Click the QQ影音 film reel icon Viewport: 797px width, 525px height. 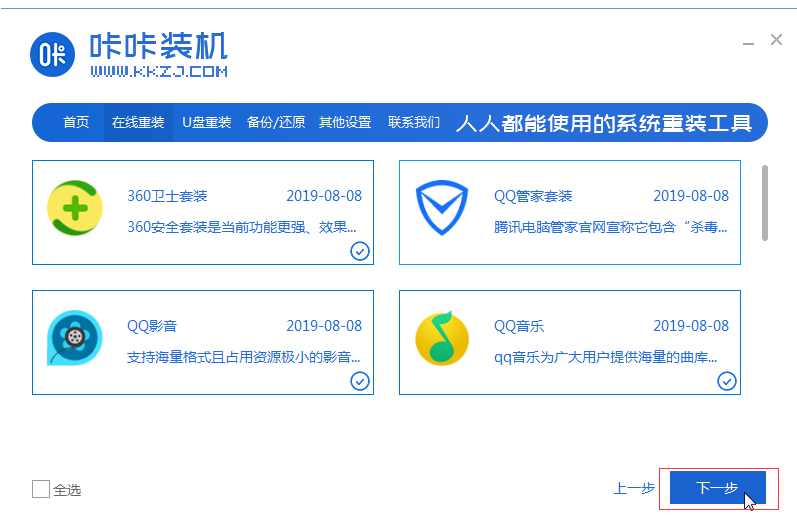pyautogui.click(x=75, y=338)
